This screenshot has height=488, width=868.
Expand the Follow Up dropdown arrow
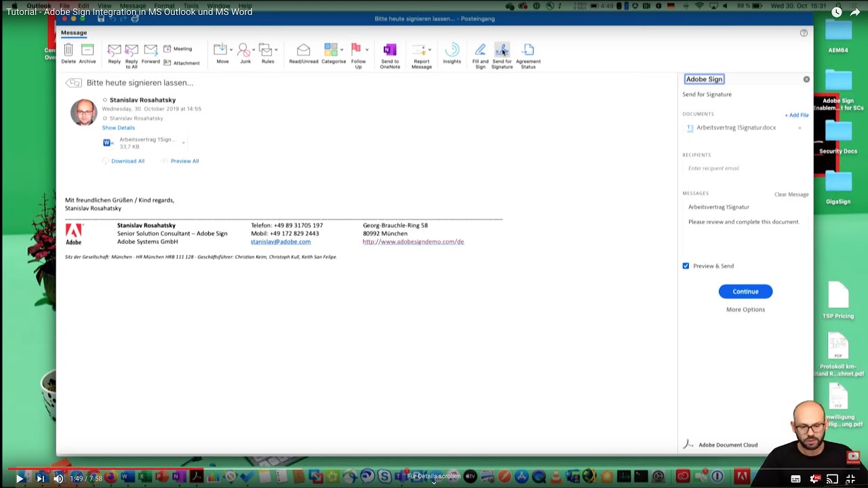coord(367,49)
